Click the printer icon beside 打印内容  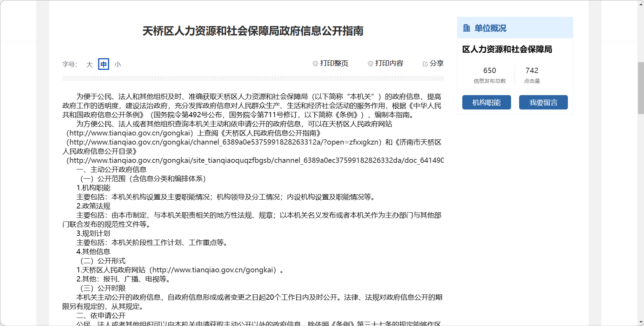tap(370, 64)
